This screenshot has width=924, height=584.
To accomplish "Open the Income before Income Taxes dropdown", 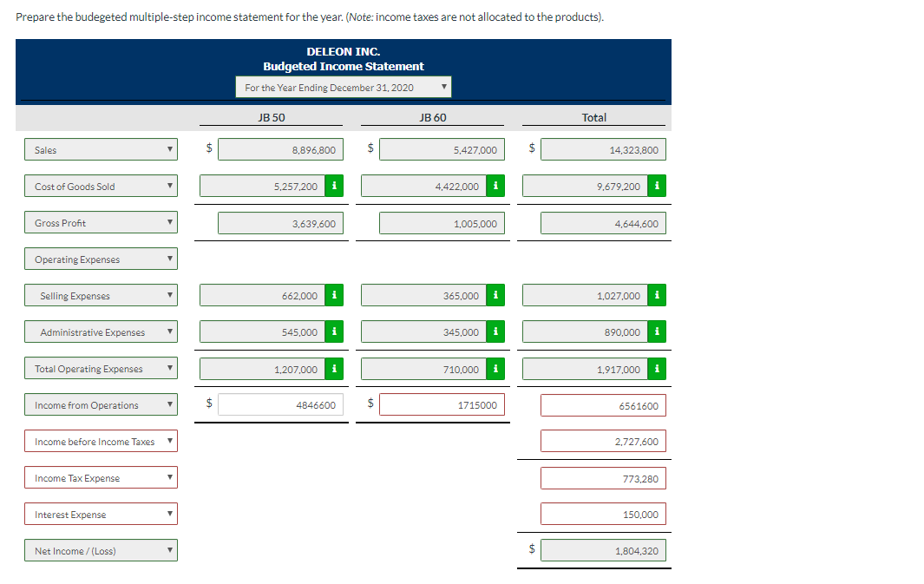I will (101, 442).
